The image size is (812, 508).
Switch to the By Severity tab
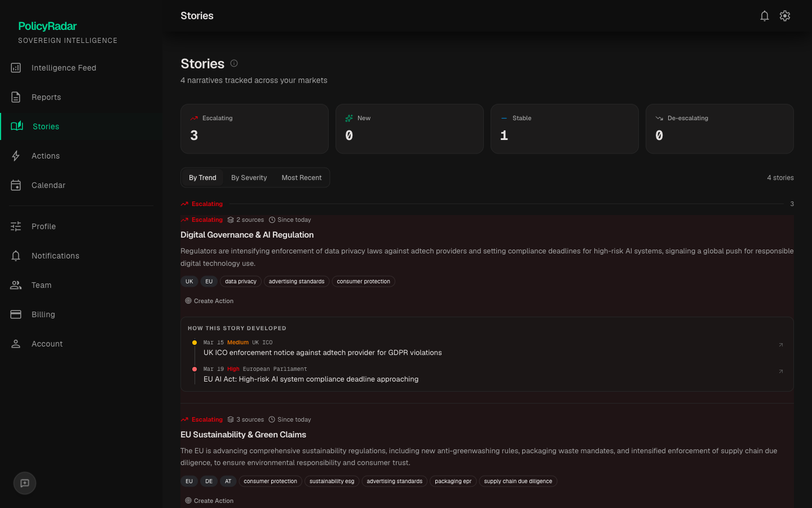tap(249, 177)
